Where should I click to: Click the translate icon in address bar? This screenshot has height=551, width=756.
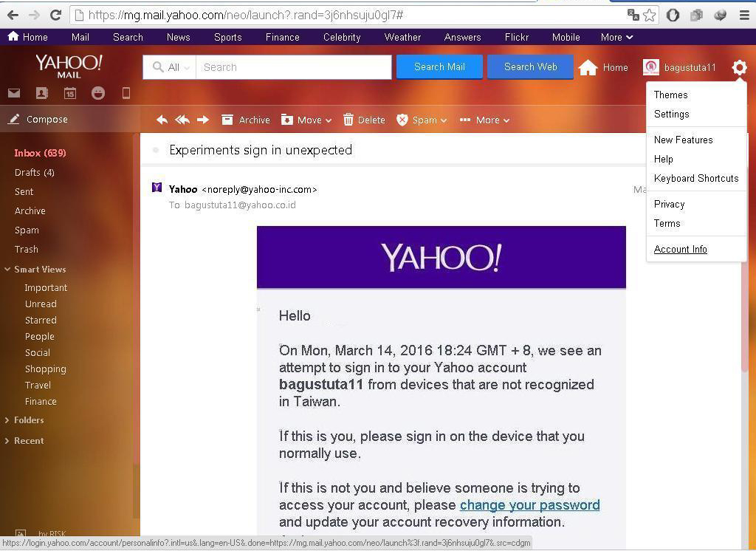633,15
